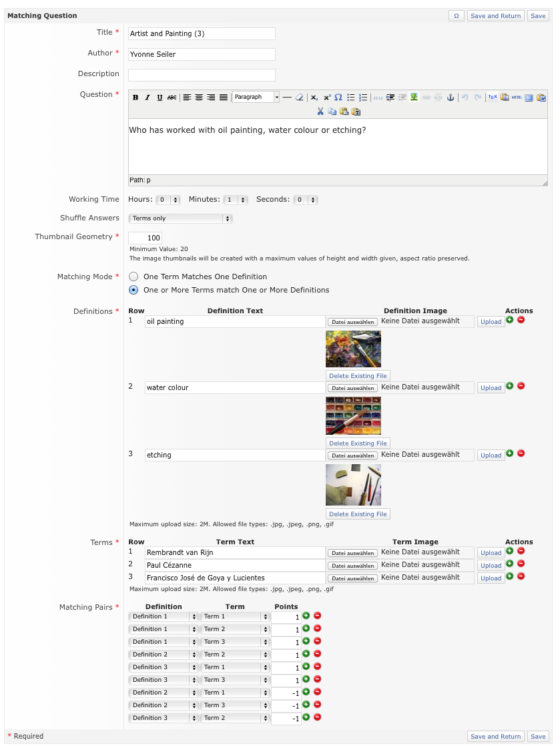Toggle bold formatting in the question editor
The width and height of the screenshot is (560, 750).
(x=135, y=98)
